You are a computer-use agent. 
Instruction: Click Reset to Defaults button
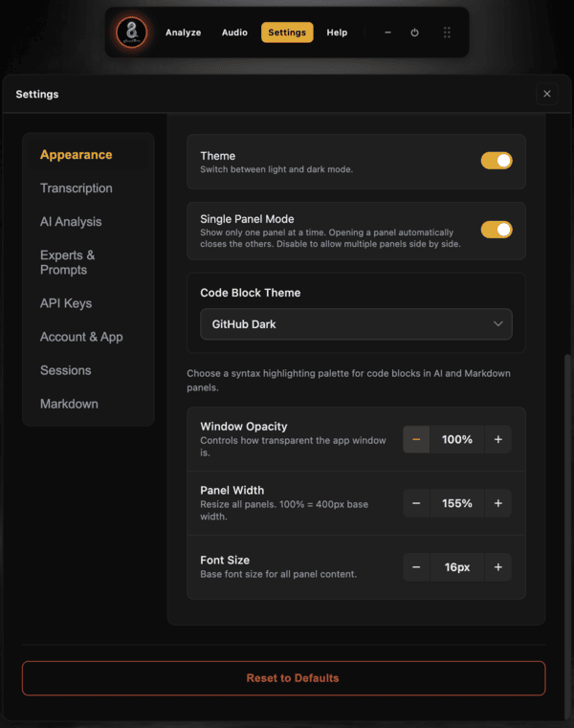pos(284,678)
